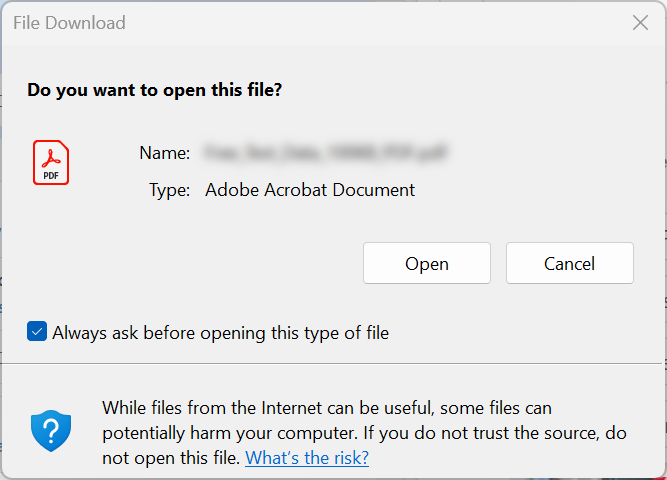Click the "Always ask before opening" label text
Screen dimensions: 667x480
pyautogui.click(x=220, y=333)
